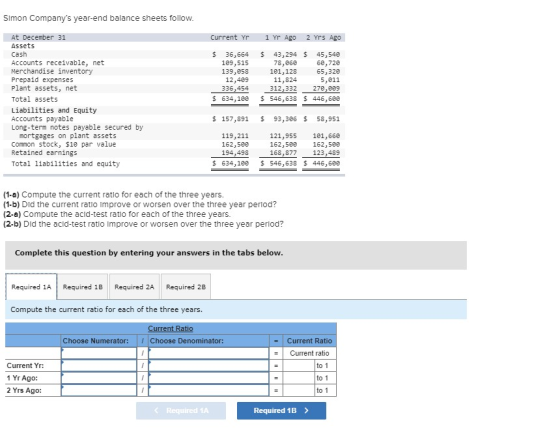The width and height of the screenshot is (560, 443).
Task: Click the Plant assets, net label
Action: tap(44, 88)
